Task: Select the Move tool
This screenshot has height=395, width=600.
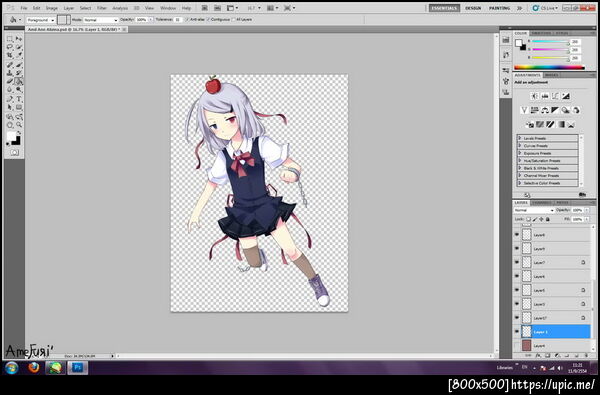Action: [x=19, y=39]
